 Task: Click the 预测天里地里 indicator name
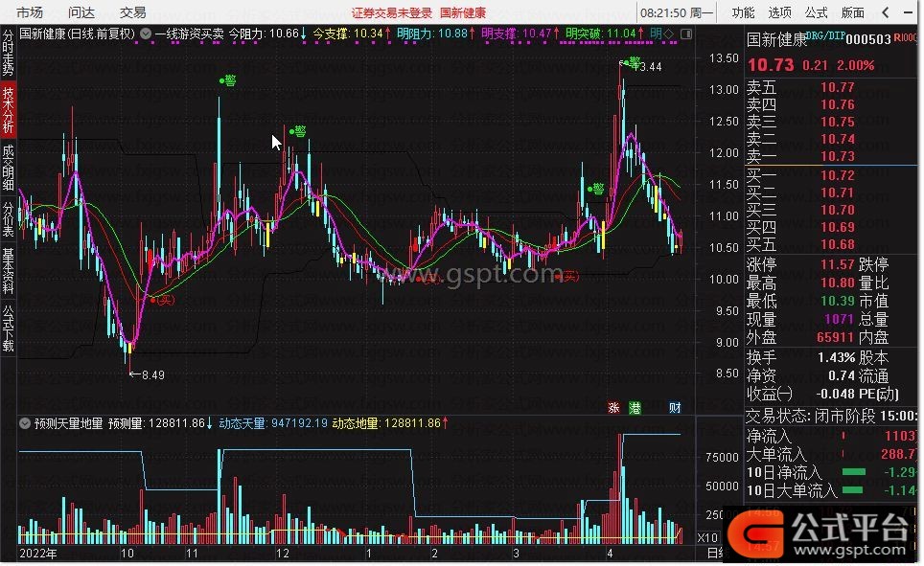coord(68,423)
